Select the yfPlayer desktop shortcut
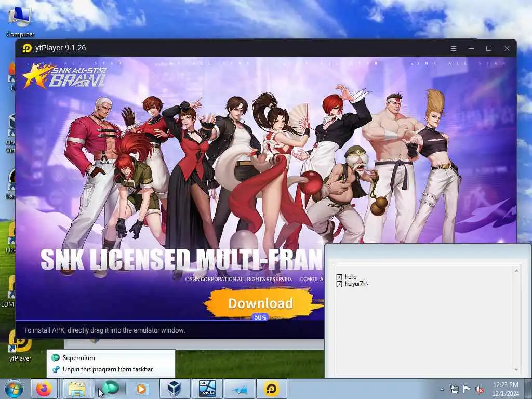 click(20, 345)
